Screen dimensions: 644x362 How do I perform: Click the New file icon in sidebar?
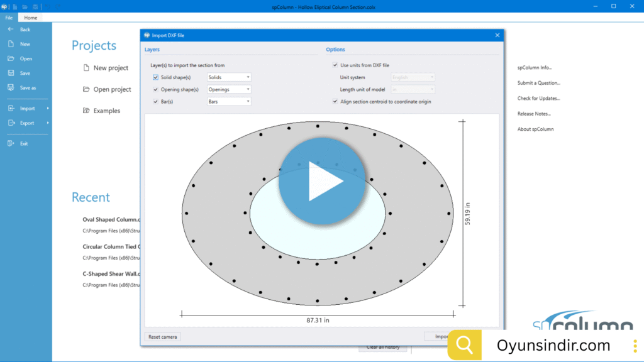point(11,44)
